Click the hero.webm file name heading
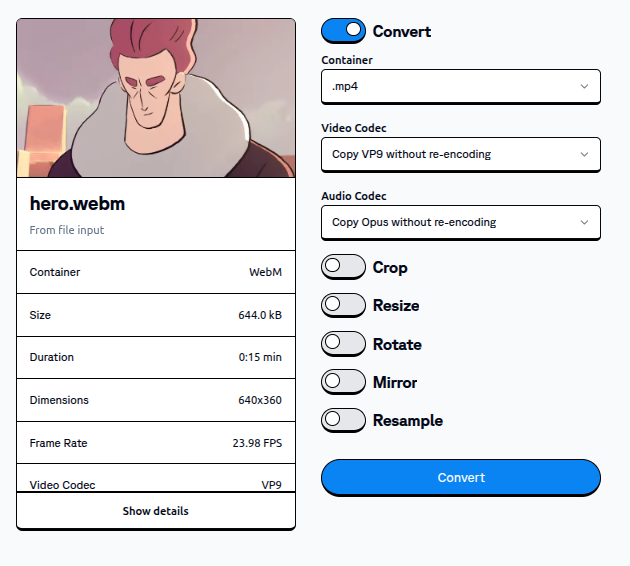The height and width of the screenshot is (566, 630). pos(78,204)
